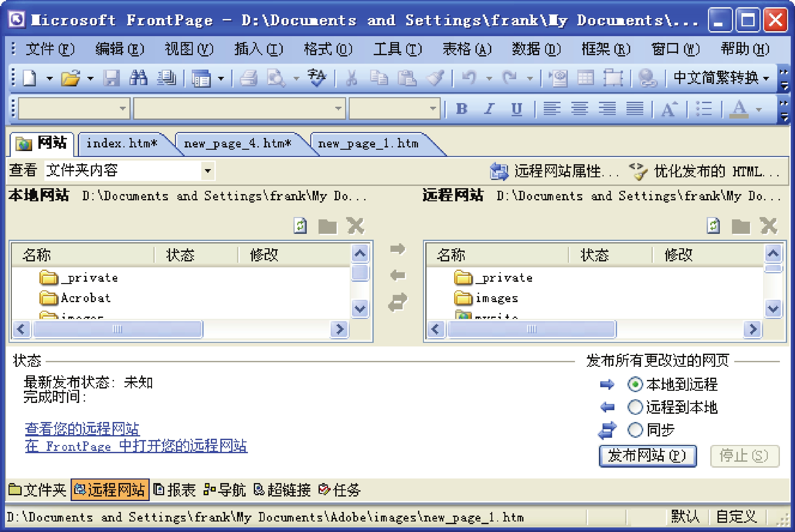Expand the New page dropdown arrow
Image resolution: width=795 pixels, height=532 pixels.
click(50, 78)
